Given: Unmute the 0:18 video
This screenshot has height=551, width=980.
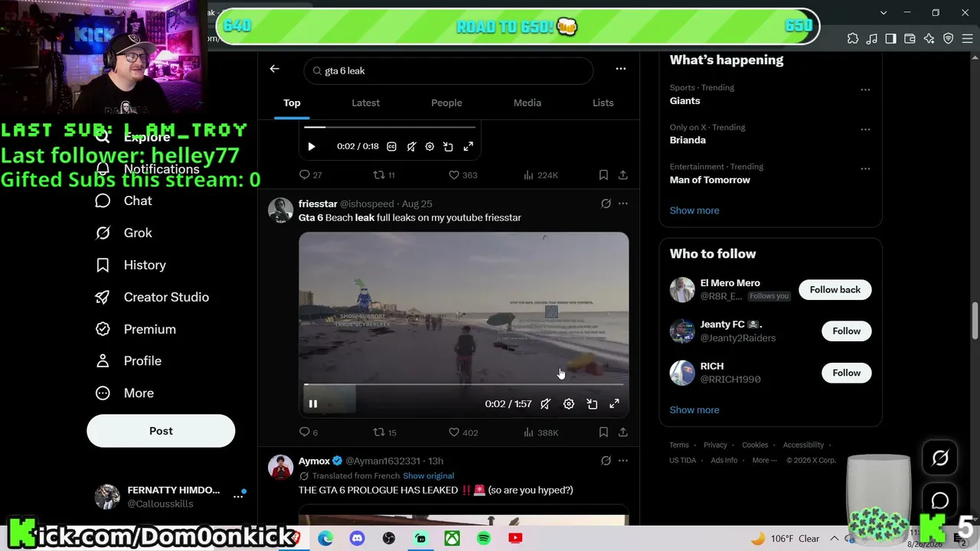Looking at the screenshot, I should pyautogui.click(x=411, y=146).
